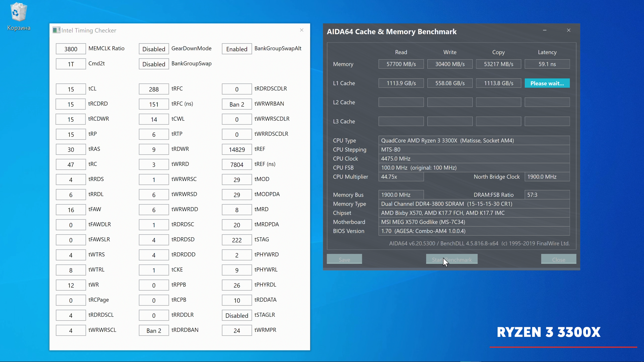Viewport: 644px width, 362px height.
Task: Click the Memory Latency 59.1 ns cell
Action: [547, 64]
